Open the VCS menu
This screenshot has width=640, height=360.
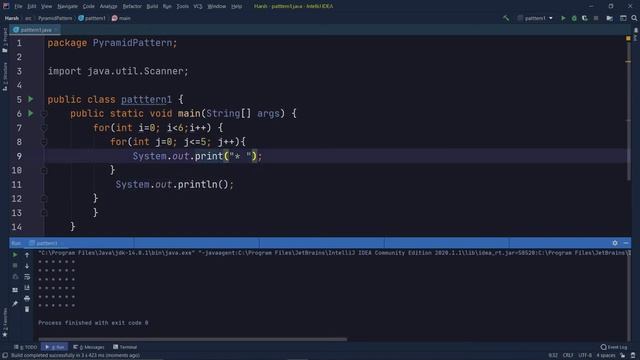pos(198,6)
